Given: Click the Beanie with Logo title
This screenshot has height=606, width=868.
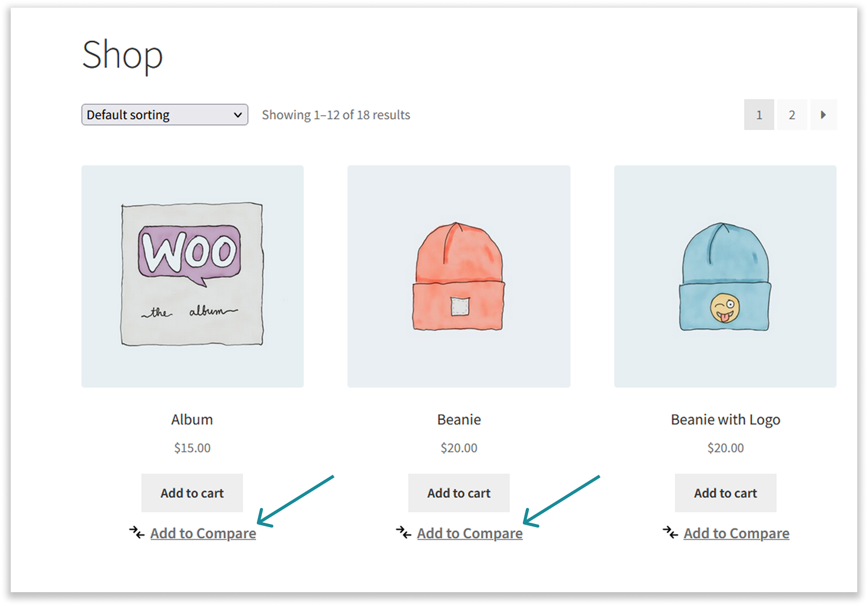Looking at the screenshot, I should [x=725, y=420].
